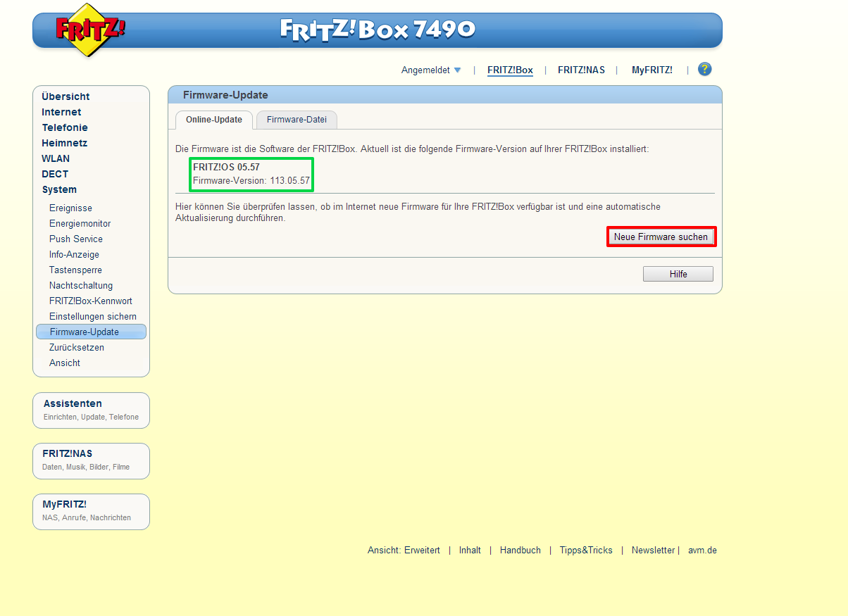848x616 pixels.
Task: Collapse the System menu section
Action: click(x=59, y=189)
